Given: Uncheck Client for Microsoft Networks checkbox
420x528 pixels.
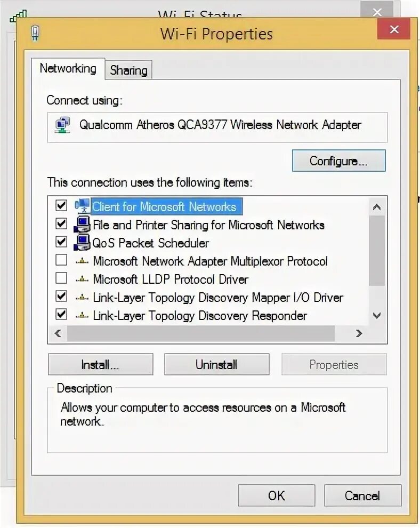Looking at the screenshot, I should [61, 205].
